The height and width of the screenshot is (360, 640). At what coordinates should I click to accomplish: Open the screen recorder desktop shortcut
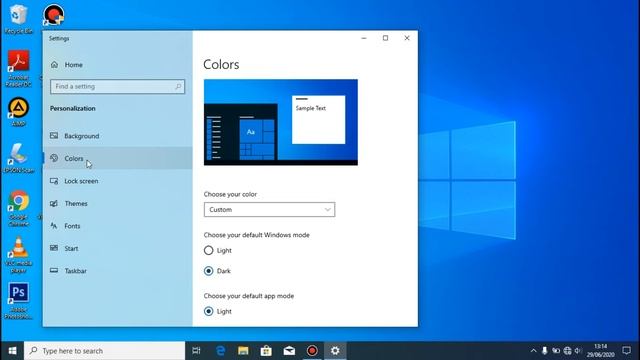[53, 15]
